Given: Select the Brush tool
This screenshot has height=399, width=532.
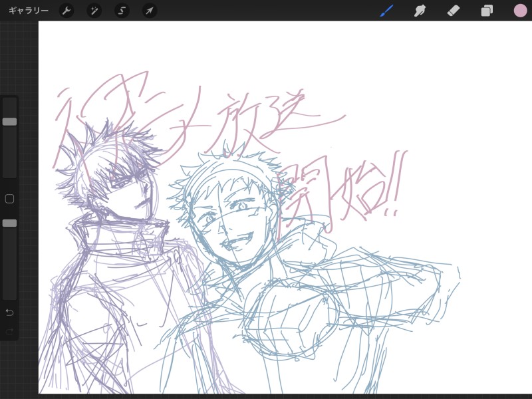Looking at the screenshot, I should tap(387, 11).
